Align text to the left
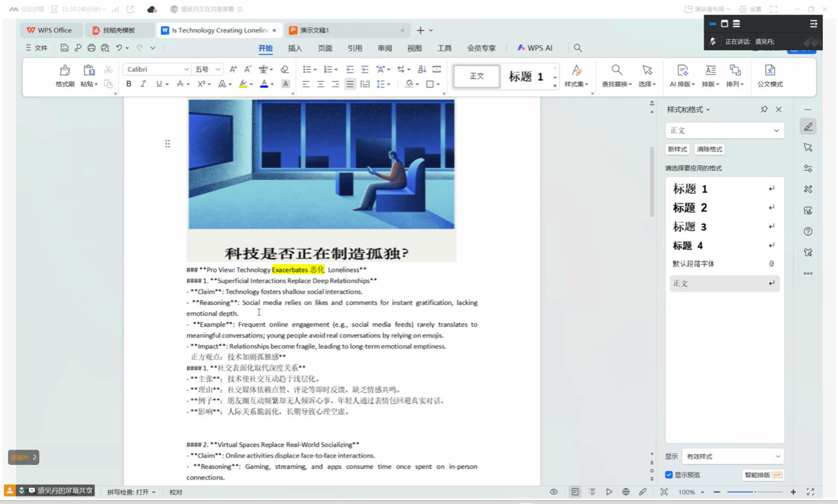 (306, 84)
